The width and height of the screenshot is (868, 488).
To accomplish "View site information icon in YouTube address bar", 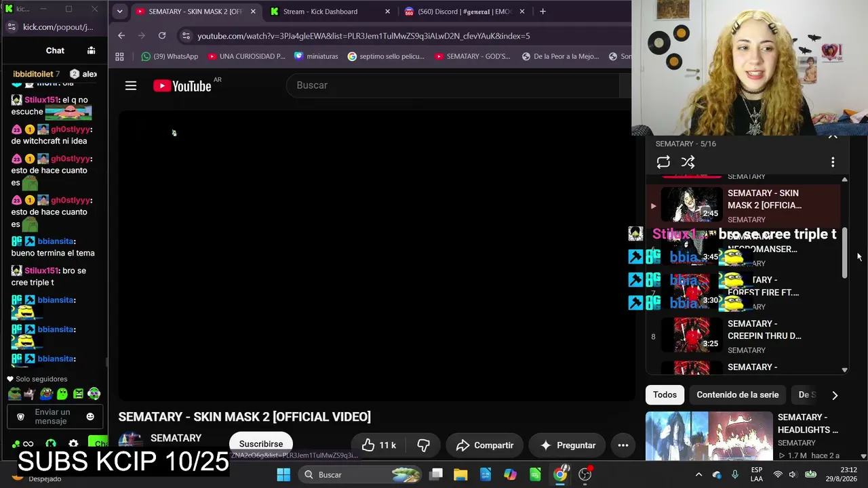I will [186, 36].
